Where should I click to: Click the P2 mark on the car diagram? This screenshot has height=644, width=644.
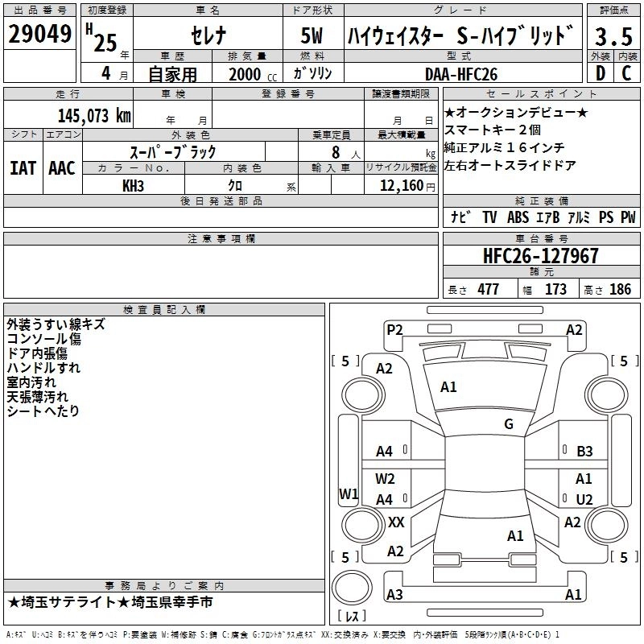[394, 329]
